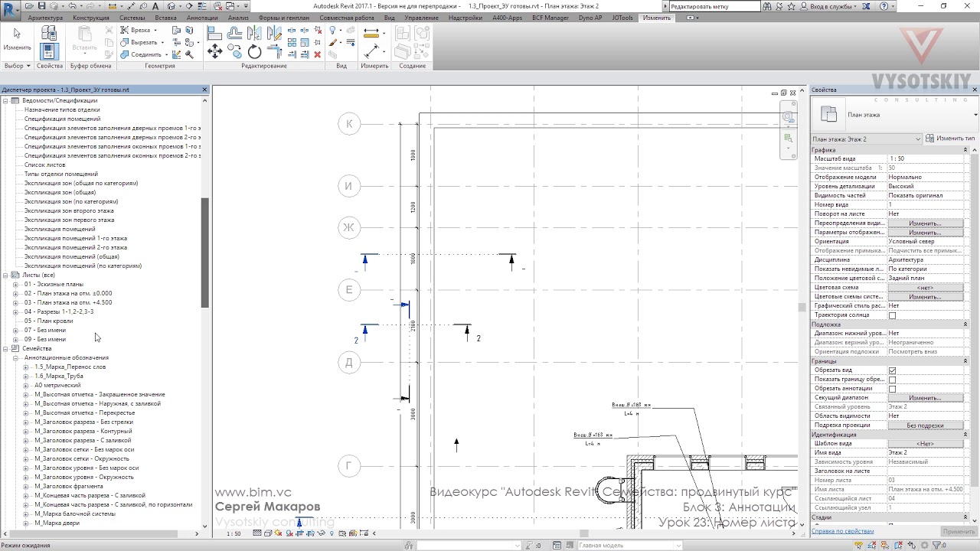Select '05 - План кровли' sheet in browser
Viewport: 980px width, 551px height.
coord(48,321)
